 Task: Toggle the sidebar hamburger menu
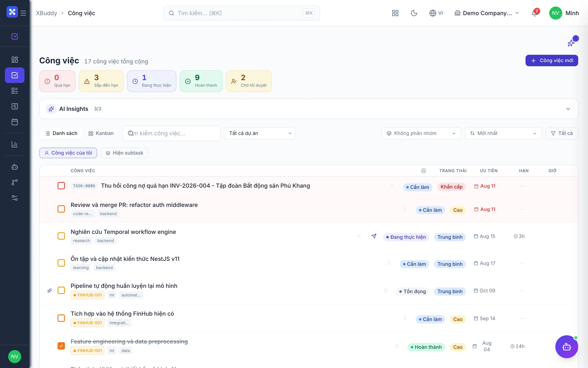click(23, 13)
